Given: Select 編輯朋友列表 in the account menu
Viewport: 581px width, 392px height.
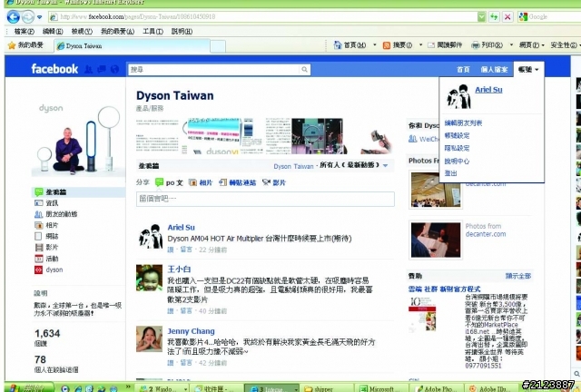Looking at the screenshot, I should (463, 123).
